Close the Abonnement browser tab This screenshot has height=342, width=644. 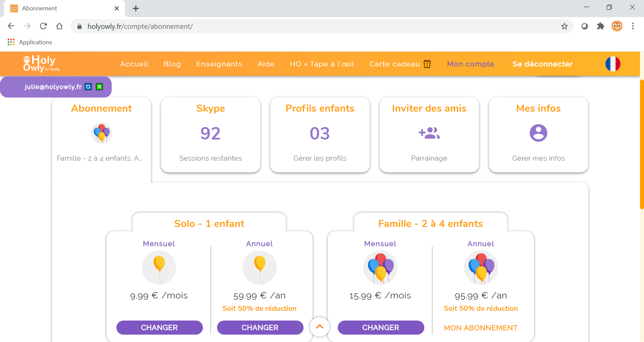117,8
